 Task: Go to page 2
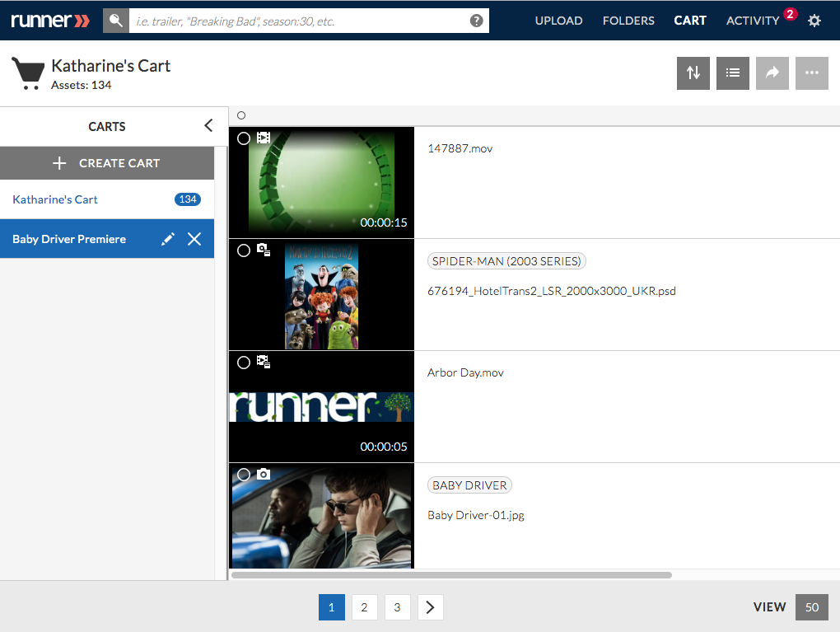click(x=364, y=607)
